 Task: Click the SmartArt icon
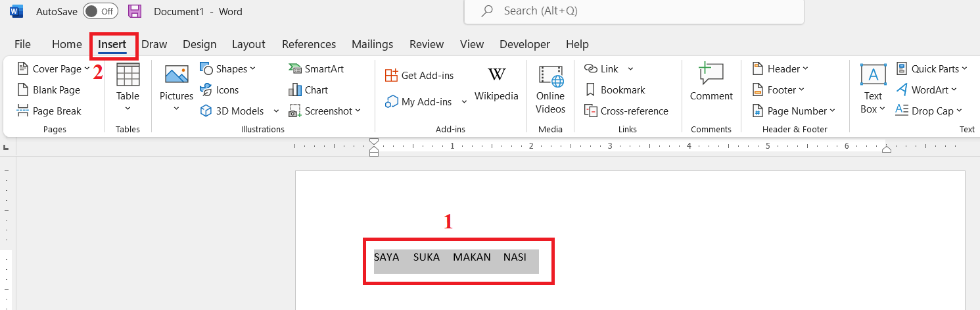[294, 68]
